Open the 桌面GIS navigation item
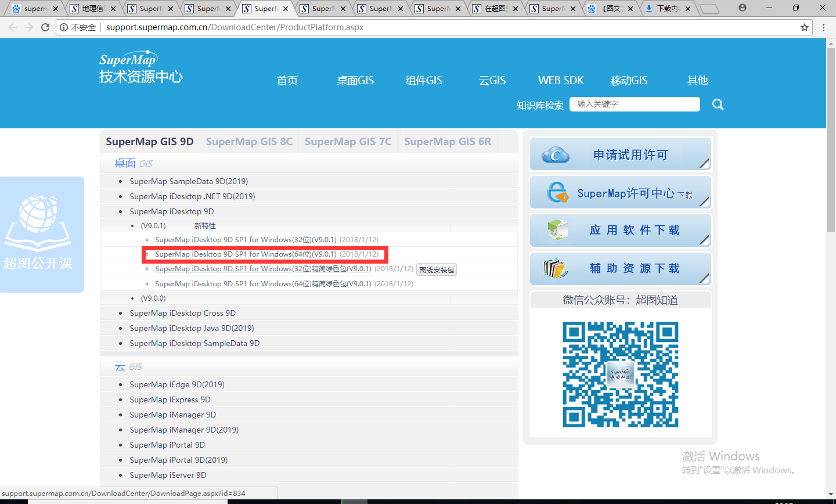 355,80
